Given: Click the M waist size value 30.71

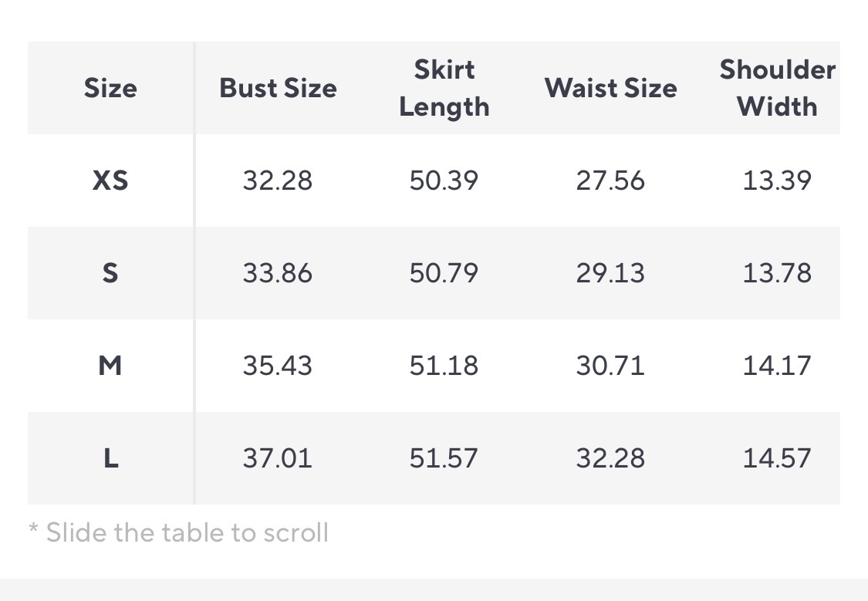Looking at the screenshot, I should (610, 366).
